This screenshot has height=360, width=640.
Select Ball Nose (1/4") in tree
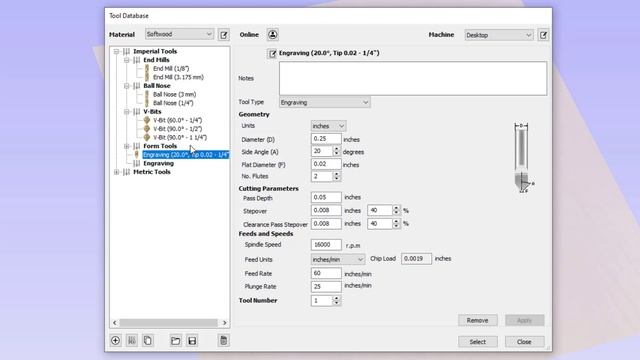point(173,103)
